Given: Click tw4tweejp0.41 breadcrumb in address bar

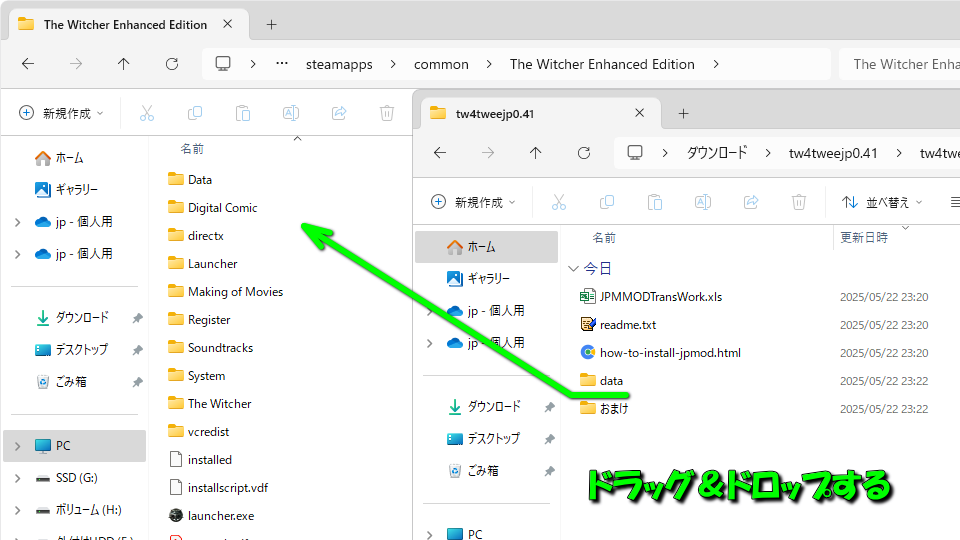Looking at the screenshot, I should 833,153.
